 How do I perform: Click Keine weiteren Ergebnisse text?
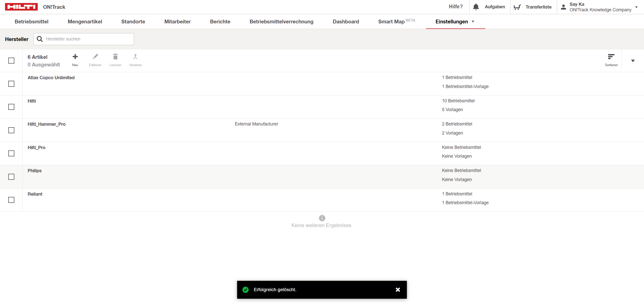(322, 225)
